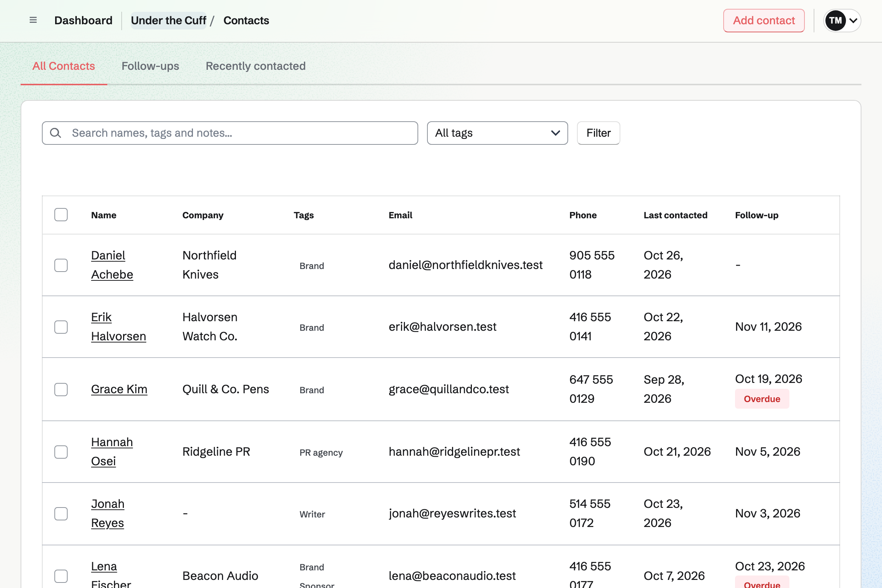Click the Name column header

pyautogui.click(x=104, y=215)
